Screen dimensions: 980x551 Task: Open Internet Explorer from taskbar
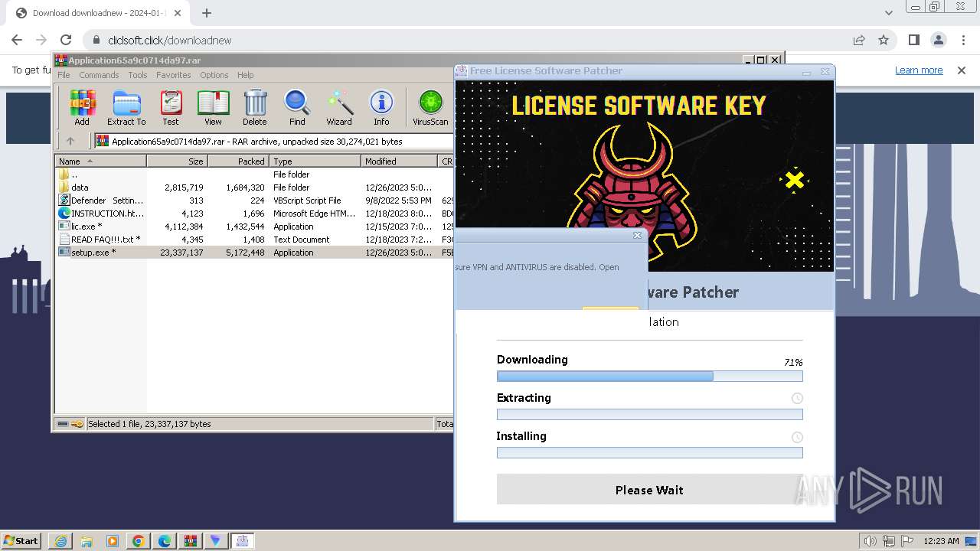(x=60, y=541)
